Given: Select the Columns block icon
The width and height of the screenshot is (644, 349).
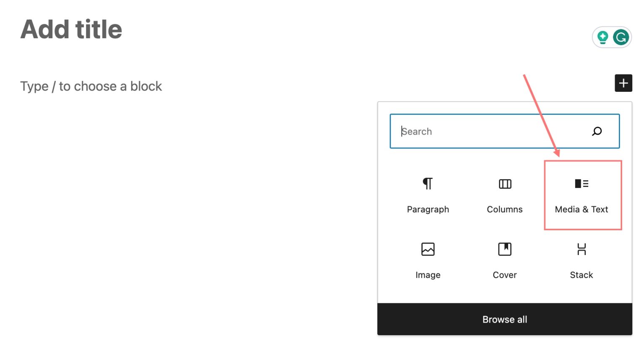Looking at the screenshot, I should [504, 184].
